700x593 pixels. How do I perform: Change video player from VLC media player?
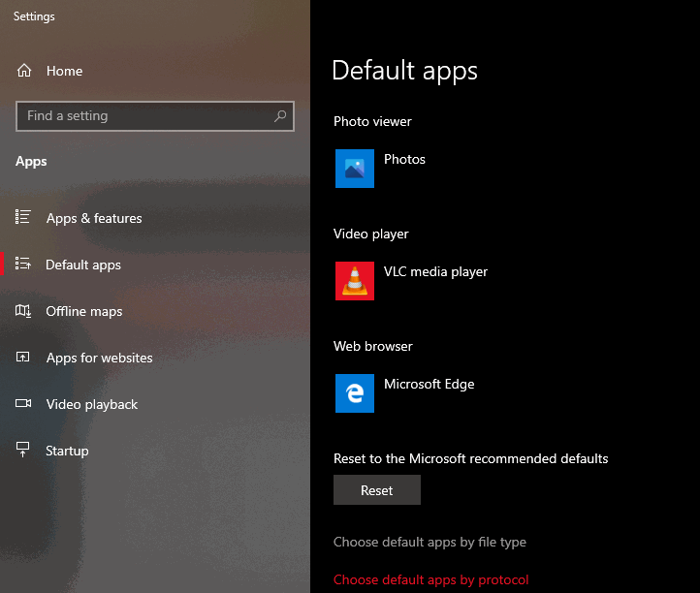point(435,271)
